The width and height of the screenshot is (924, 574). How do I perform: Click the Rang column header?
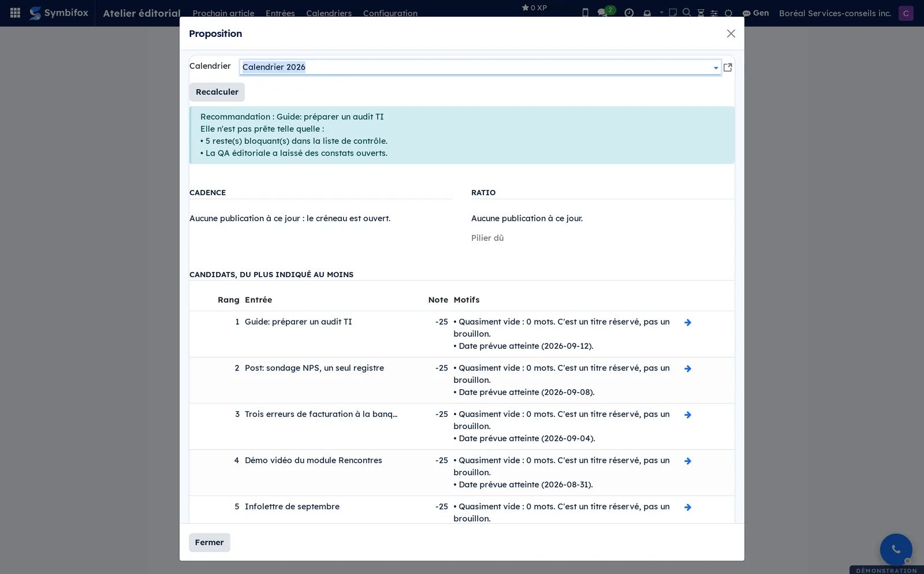228,300
